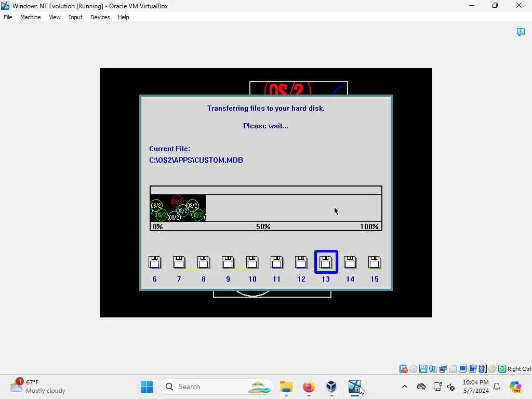Open the Windows Start menu
The image size is (532, 399).
[147, 387]
